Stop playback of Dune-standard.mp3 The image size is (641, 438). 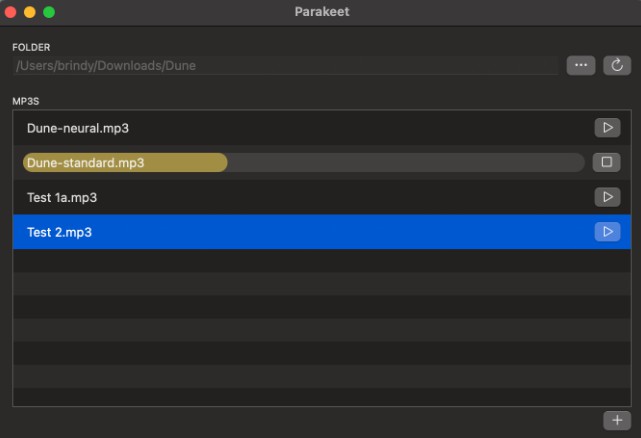[x=606, y=162]
